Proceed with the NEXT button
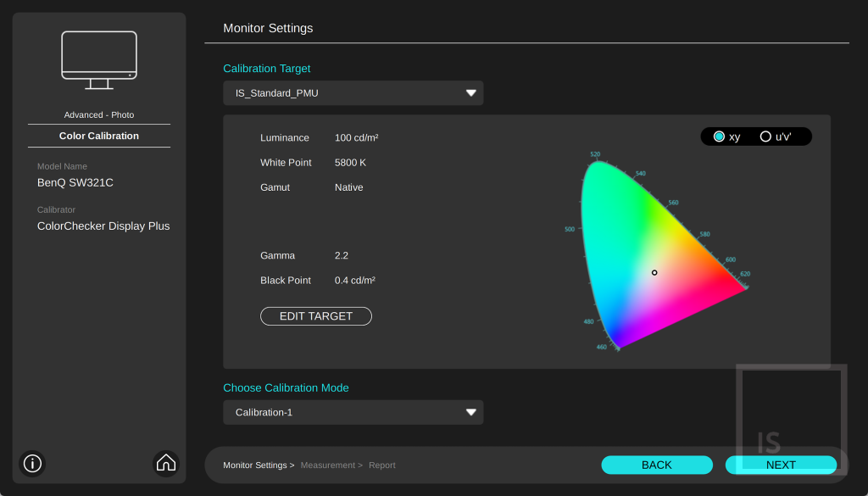Viewport: 868px width, 496px height. point(781,465)
